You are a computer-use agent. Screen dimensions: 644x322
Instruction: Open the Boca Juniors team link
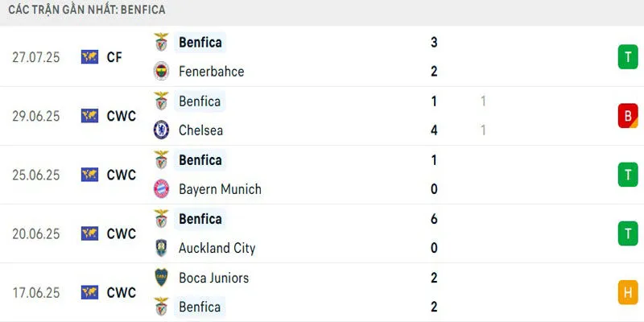213,278
